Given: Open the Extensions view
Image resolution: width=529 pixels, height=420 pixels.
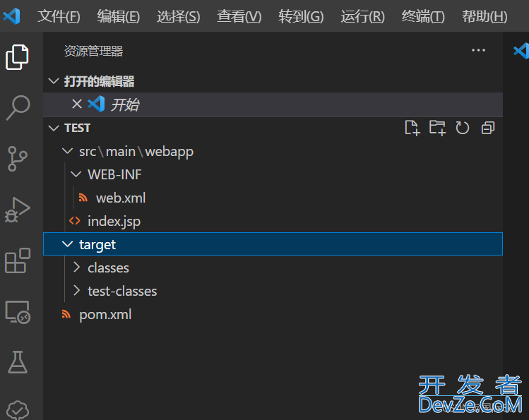Looking at the screenshot, I should pos(18,260).
